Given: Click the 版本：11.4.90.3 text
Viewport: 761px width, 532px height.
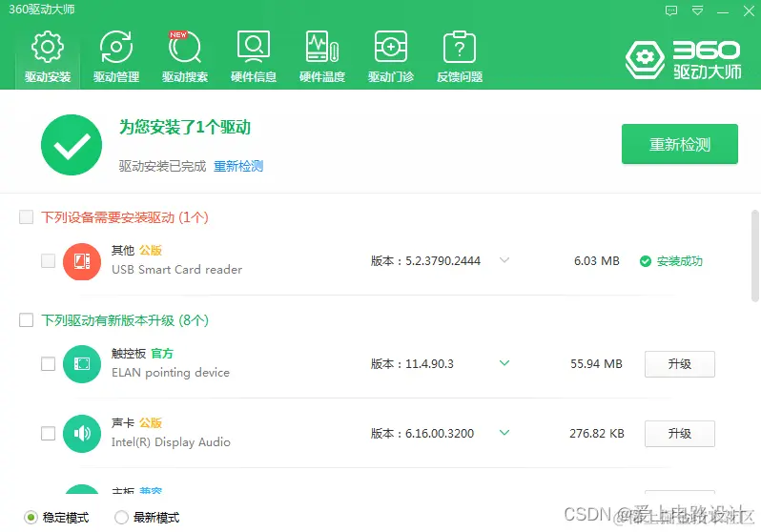Looking at the screenshot, I should pos(412,364).
